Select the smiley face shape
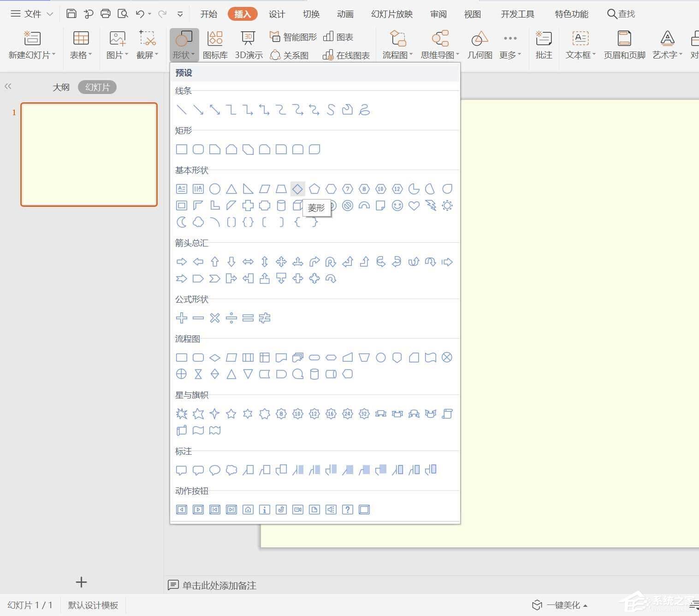The image size is (699, 616). pos(397,205)
